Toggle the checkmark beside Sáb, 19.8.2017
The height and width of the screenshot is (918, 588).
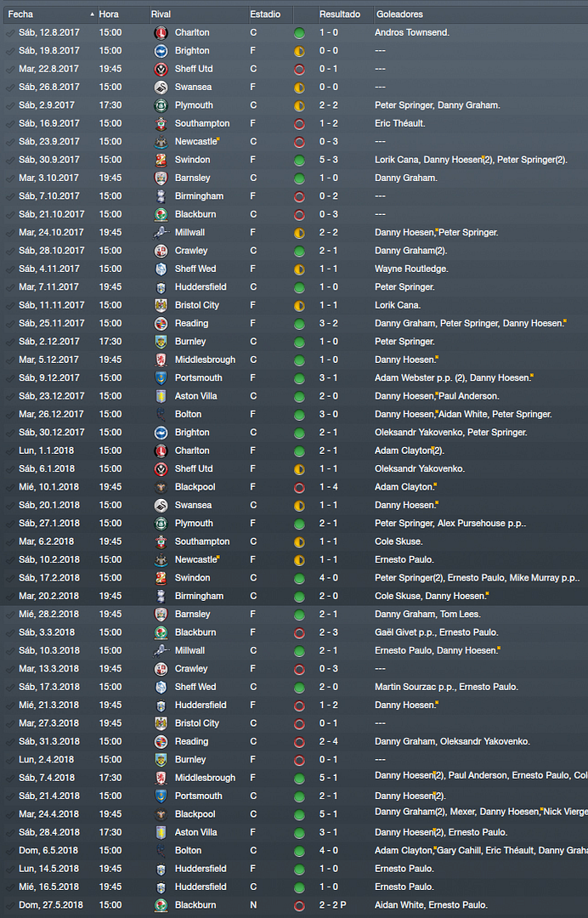(10, 51)
